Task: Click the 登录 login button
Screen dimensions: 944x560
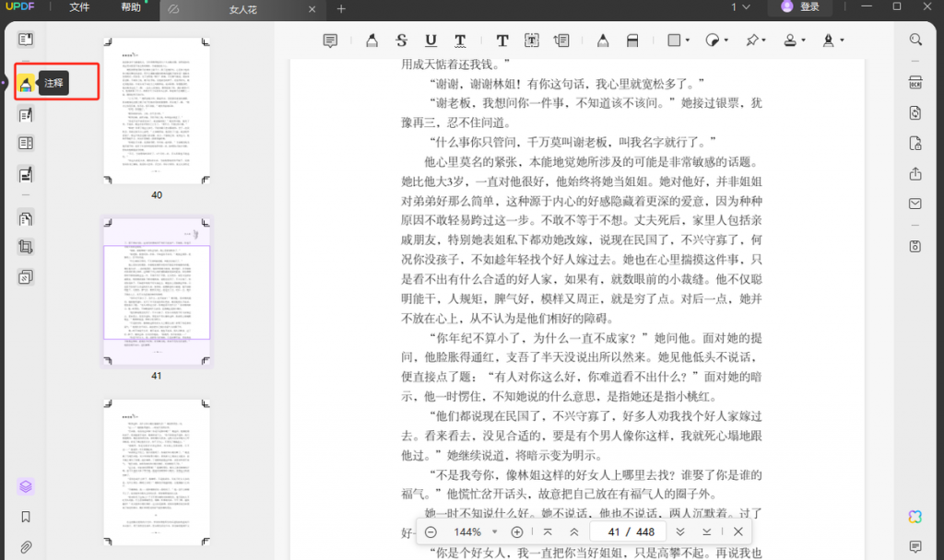Action: (800, 6)
